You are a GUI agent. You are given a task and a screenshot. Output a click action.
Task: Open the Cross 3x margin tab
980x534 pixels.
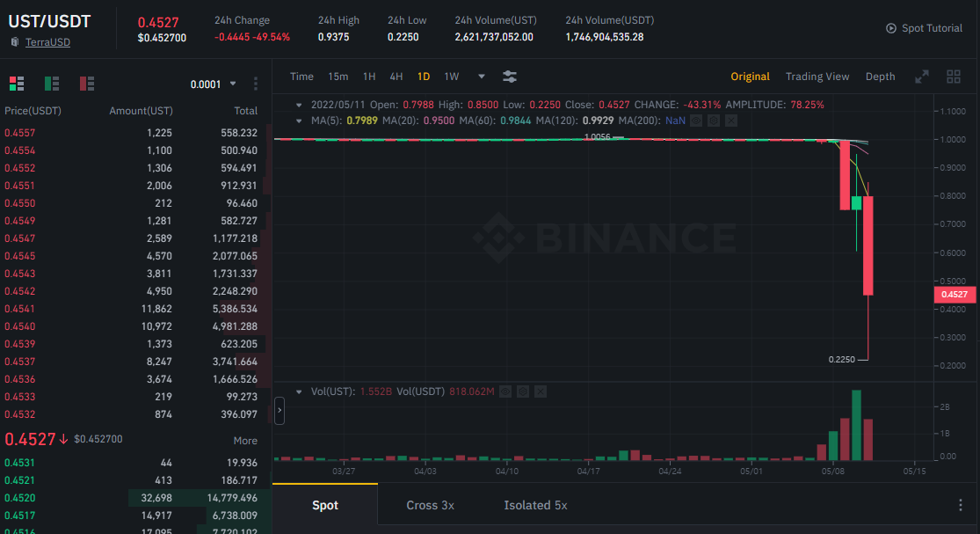(430, 505)
